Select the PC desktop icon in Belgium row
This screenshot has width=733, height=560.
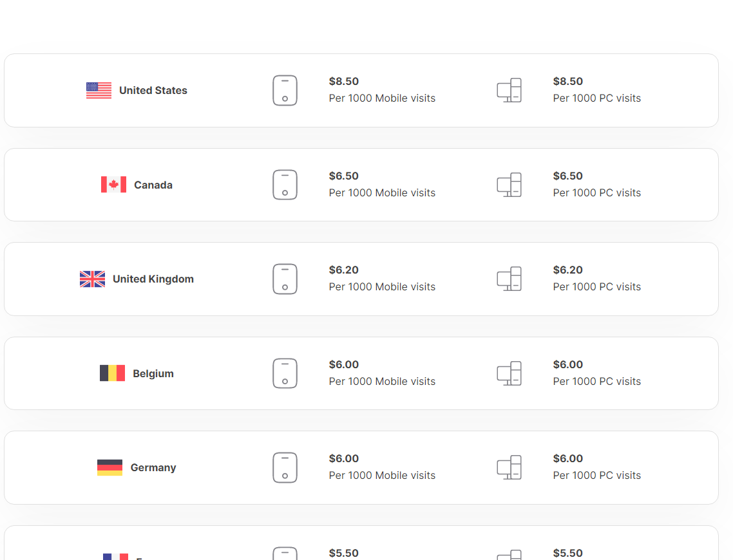(509, 373)
